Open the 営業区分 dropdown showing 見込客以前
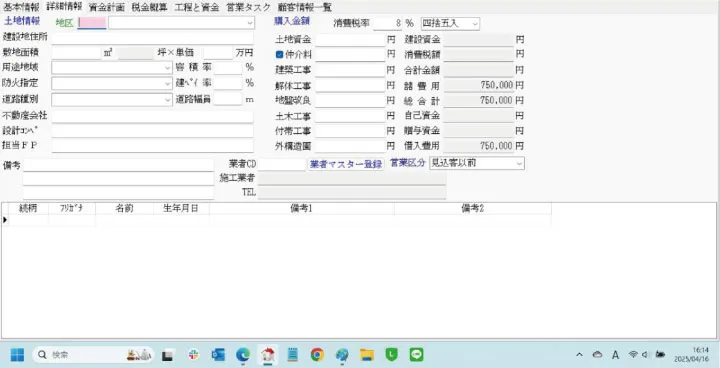The image size is (720, 368). tap(519, 164)
